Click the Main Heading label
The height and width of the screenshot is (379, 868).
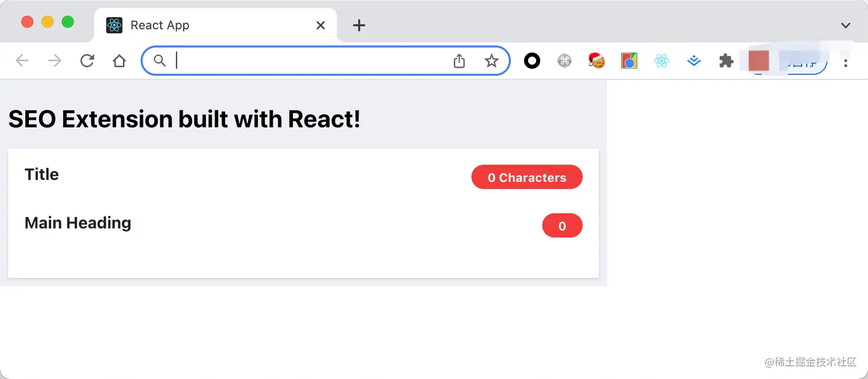77,223
